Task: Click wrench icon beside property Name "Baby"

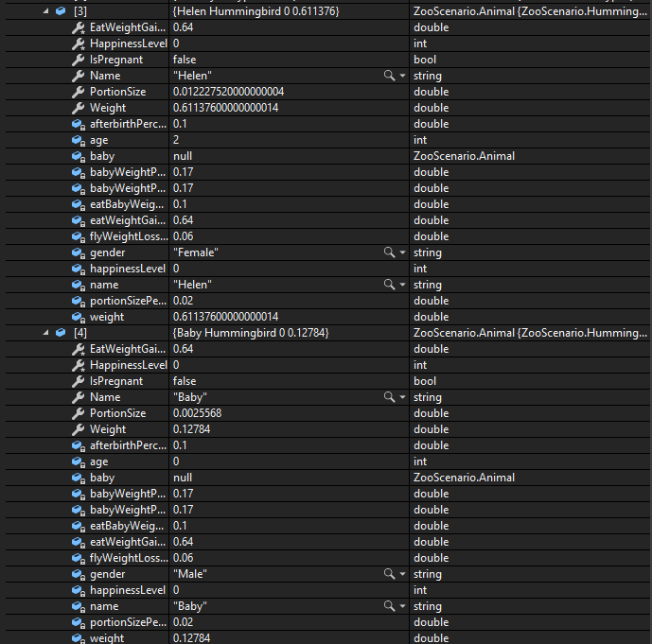Action: click(x=79, y=397)
